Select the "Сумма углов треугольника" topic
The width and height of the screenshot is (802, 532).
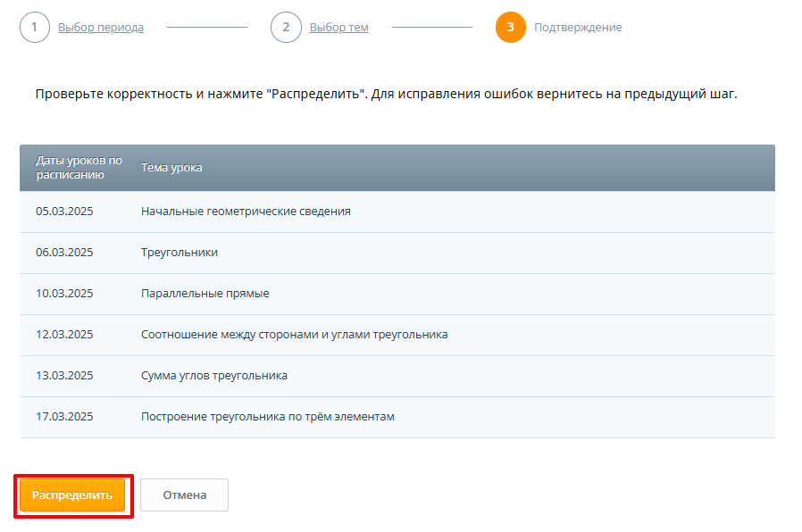(x=214, y=376)
